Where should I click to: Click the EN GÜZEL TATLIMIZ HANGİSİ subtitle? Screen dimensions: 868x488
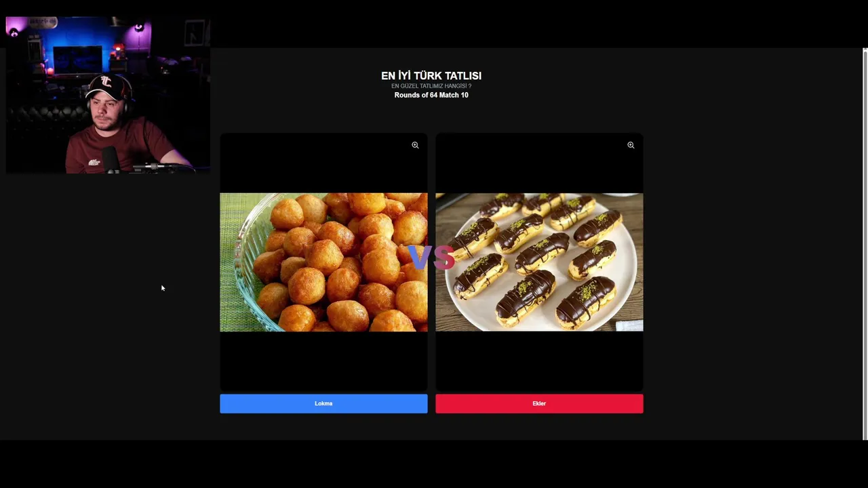click(x=431, y=86)
